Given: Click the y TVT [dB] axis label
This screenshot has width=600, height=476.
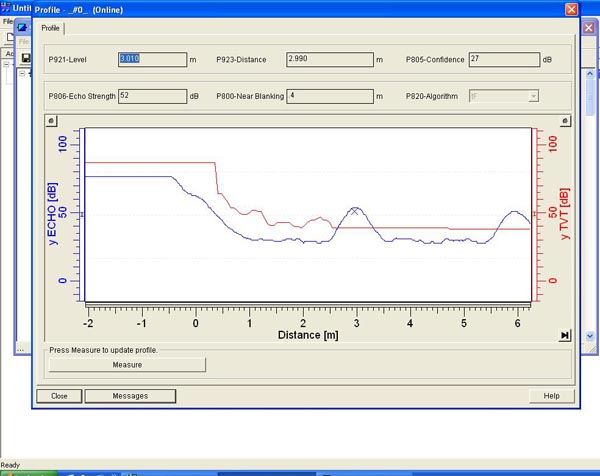Looking at the screenshot, I should (565, 214).
